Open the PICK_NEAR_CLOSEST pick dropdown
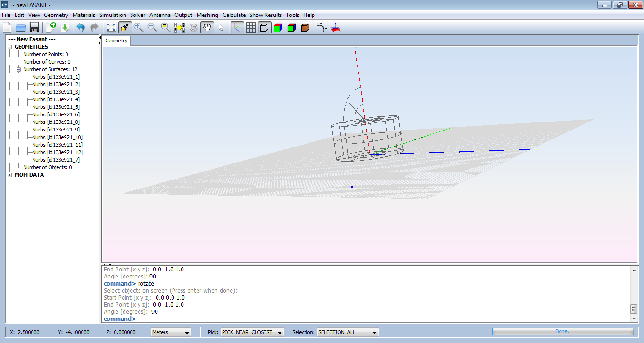Viewport: 644px width, 343px height. coord(252,332)
